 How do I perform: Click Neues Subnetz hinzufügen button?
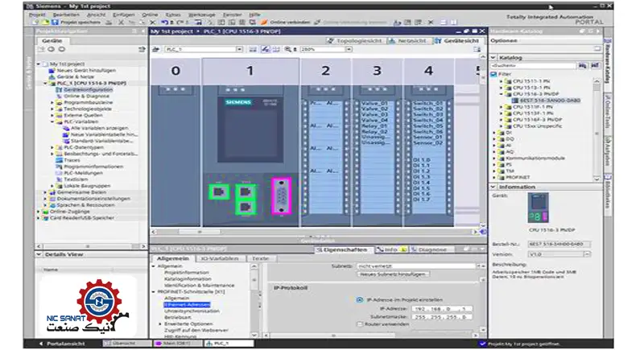click(393, 274)
